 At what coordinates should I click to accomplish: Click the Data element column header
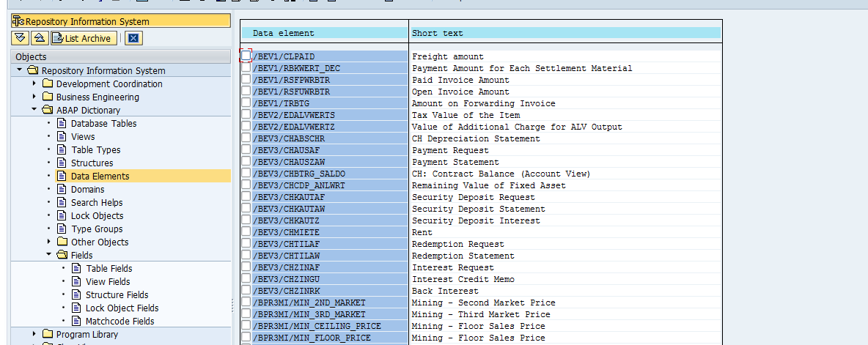click(284, 33)
